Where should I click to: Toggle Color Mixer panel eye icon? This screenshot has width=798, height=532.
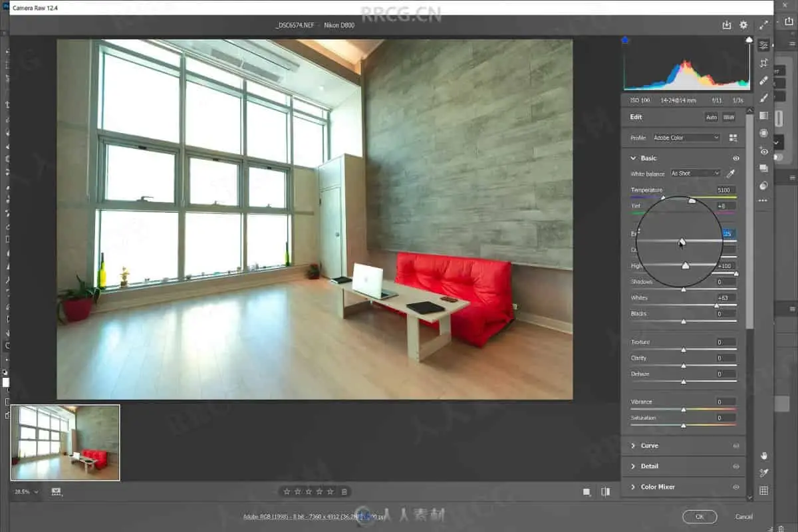735,487
